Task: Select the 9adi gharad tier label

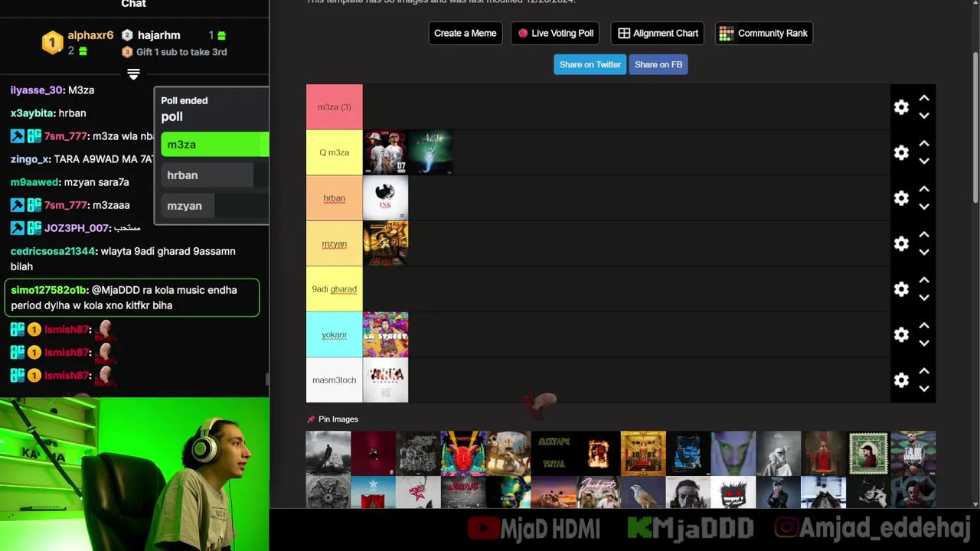Action: coord(334,289)
